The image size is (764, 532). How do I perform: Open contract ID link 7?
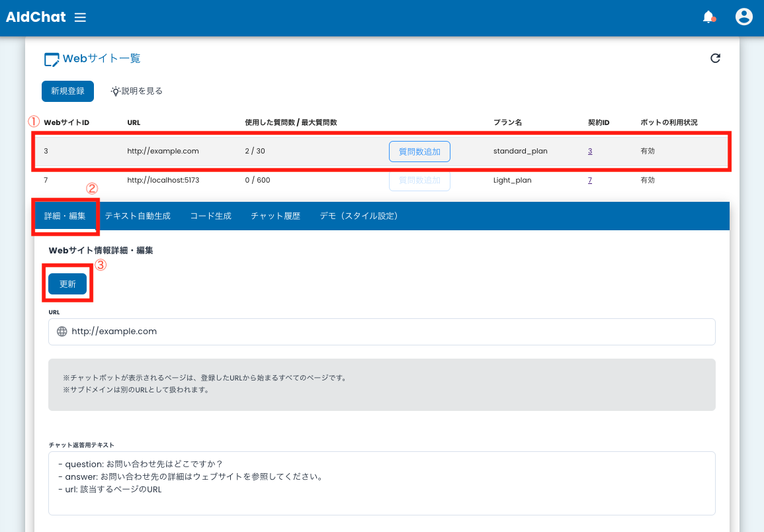(589, 179)
